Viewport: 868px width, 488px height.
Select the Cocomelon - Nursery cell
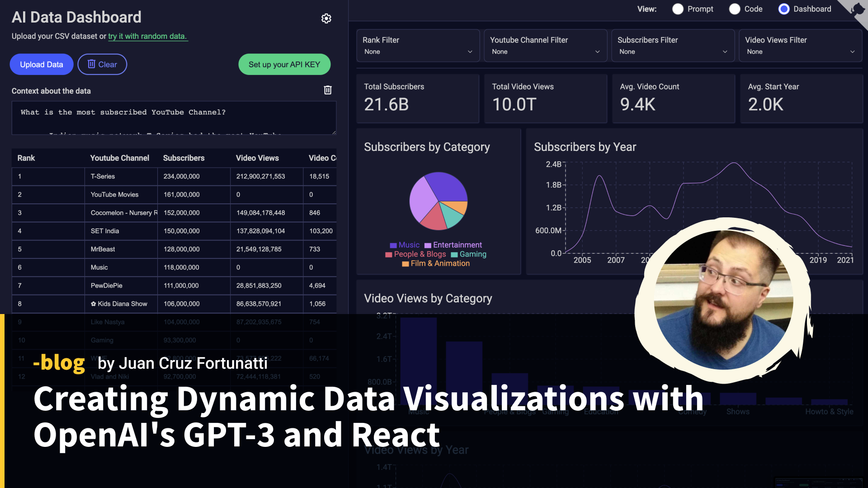click(121, 213)
